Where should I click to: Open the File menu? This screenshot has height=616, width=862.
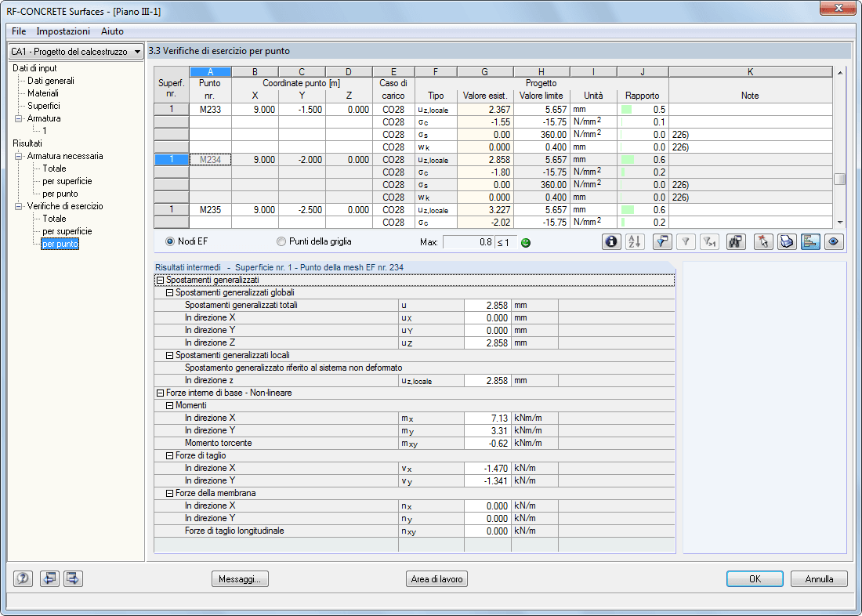tap(19, 31)
